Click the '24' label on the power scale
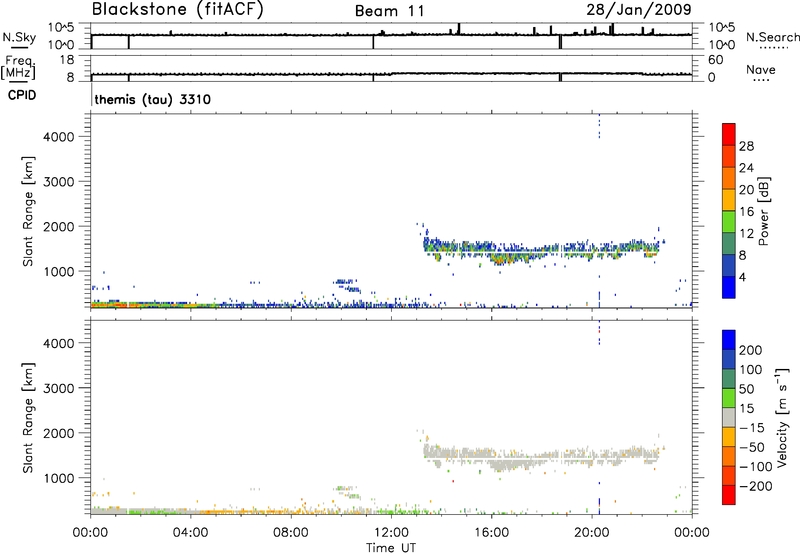 (x=746, y=168)
